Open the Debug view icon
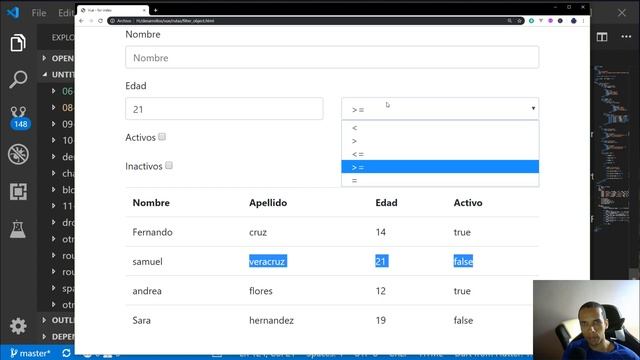640x360 pixels. point(18,154)
